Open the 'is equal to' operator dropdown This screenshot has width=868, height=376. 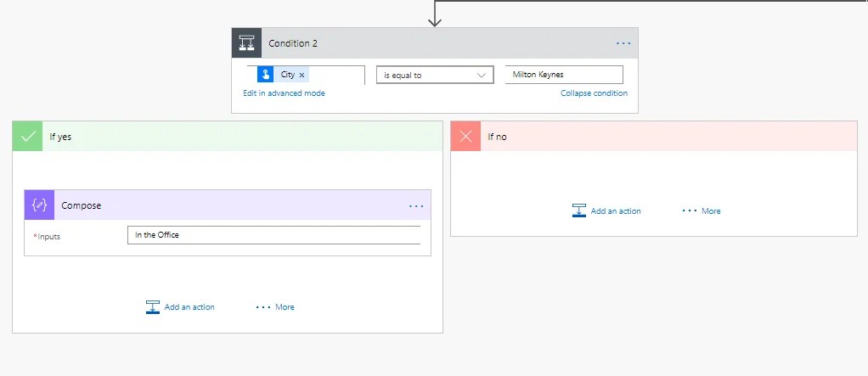click(435, 75)
